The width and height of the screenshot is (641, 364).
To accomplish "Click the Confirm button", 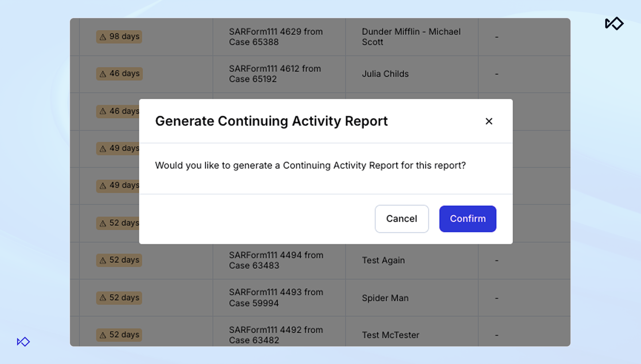I will click(x=467, y=219).
